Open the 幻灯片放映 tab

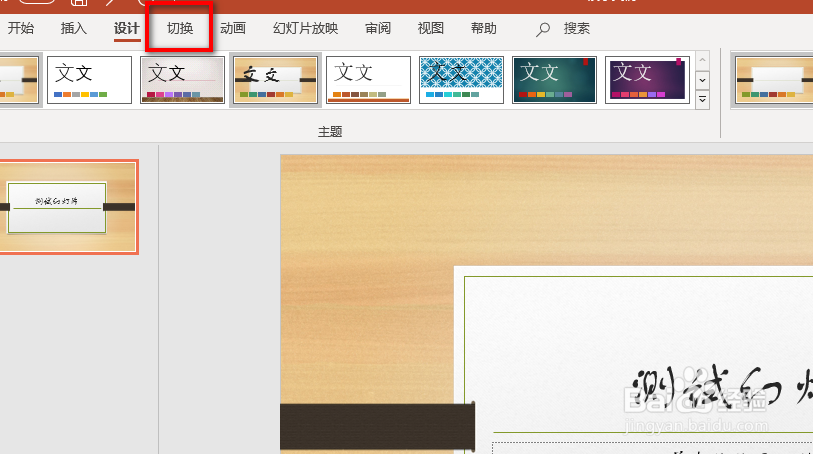point(305,29)
